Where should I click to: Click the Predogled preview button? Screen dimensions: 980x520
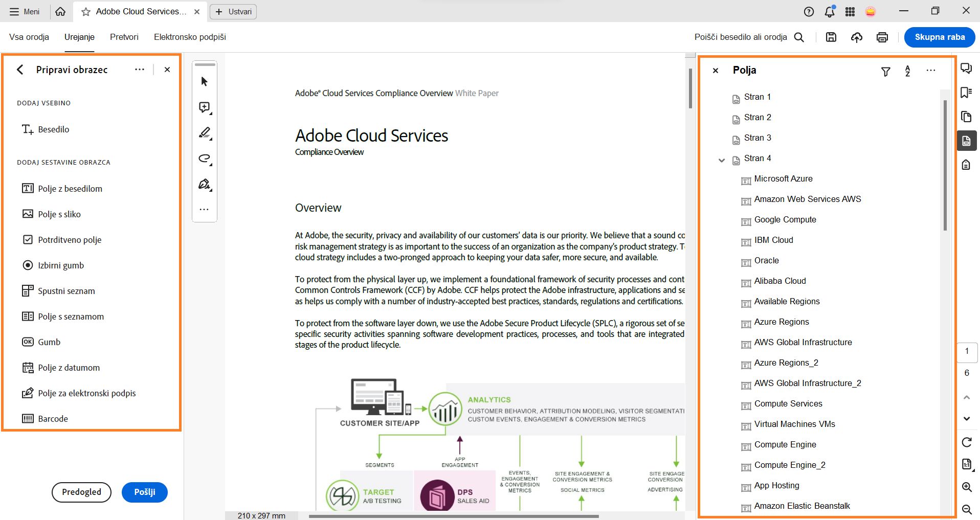pyautogui.click(x=81, y=492)
